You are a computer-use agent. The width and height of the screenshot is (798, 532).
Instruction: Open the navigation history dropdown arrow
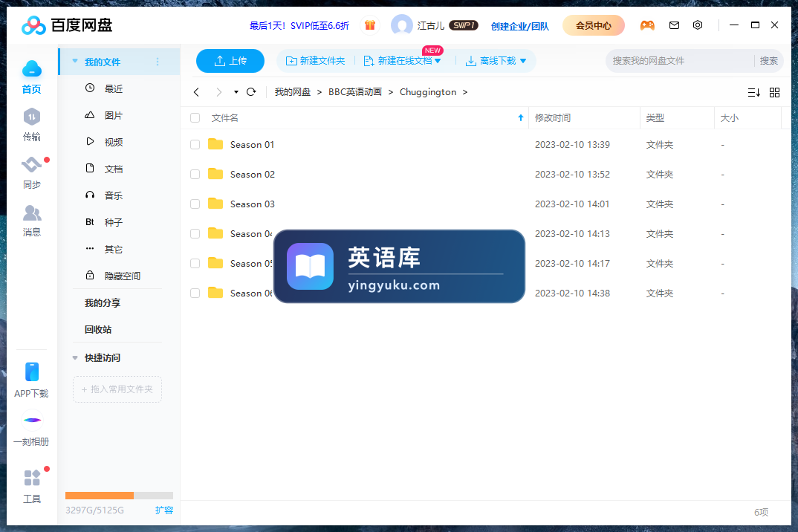[236, 92]
